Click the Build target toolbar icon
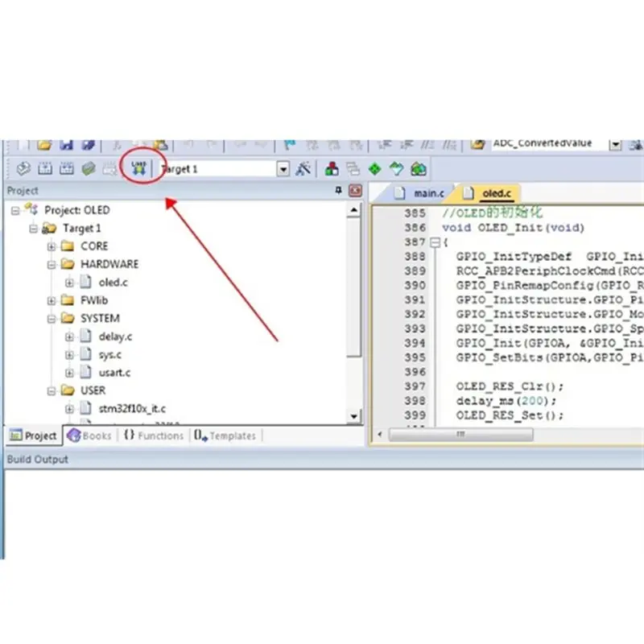The width and height of the screenshot is (644, 644). (x=45, y=169)
